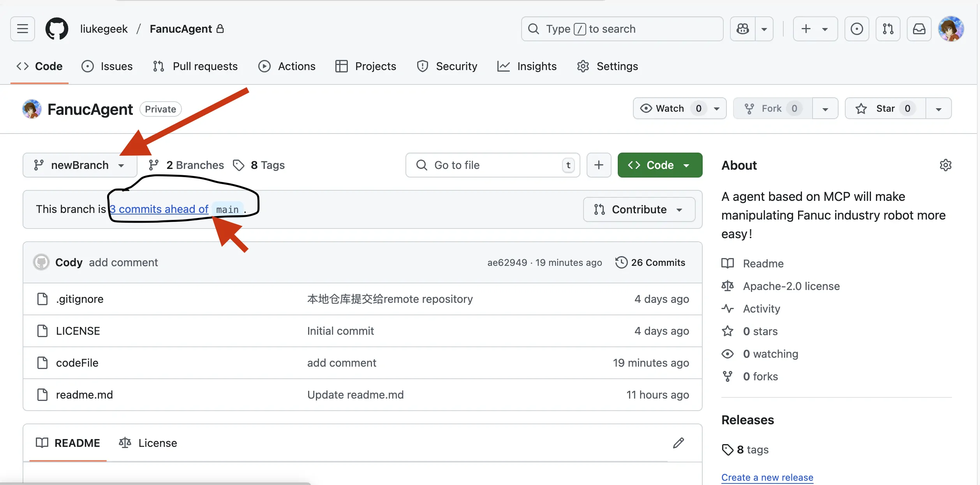The height and width of the screenshot is (485, 980).
Task: Open the newBranch branch selector
Action: (x=80, y=165)
